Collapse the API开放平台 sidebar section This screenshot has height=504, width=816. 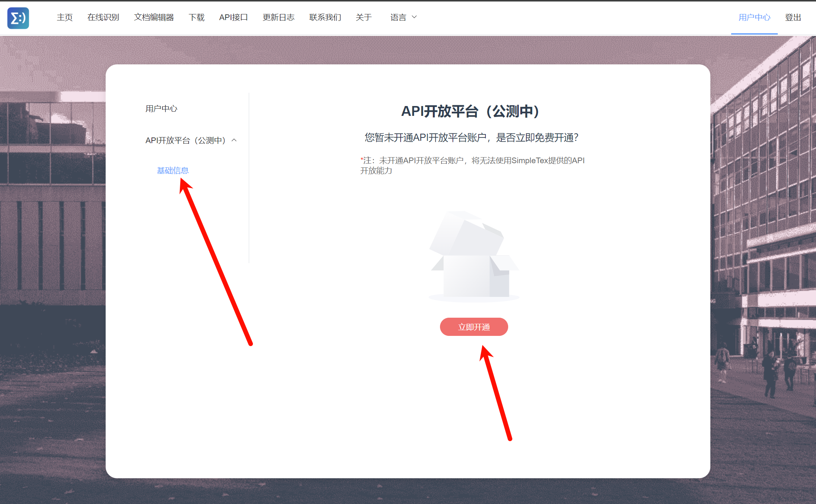point(185,140)
